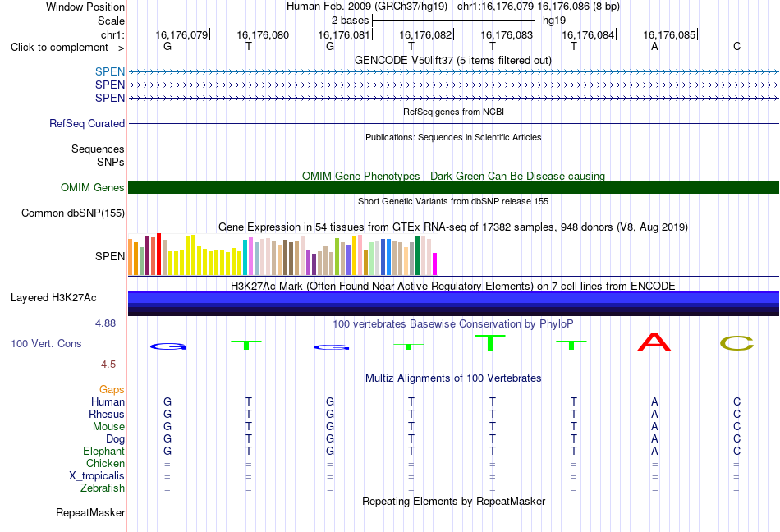
Task: Open the GTEx Gene Expression track title
Action: [453, 227]
